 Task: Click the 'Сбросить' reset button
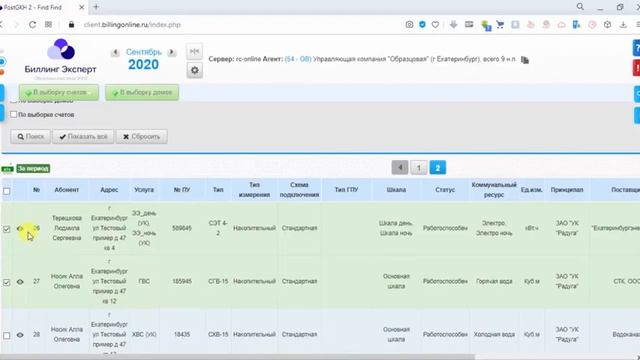click(142, 137)
